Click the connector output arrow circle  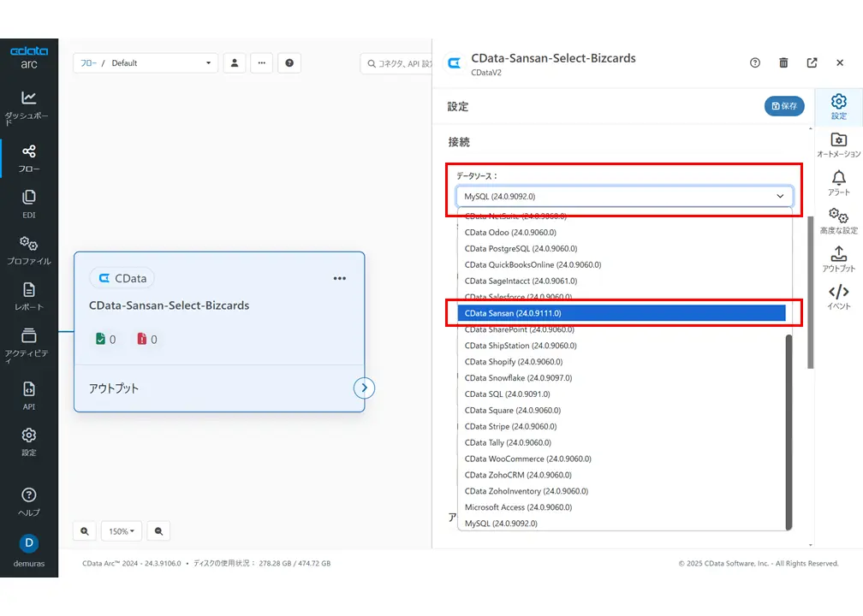point(364,388)
